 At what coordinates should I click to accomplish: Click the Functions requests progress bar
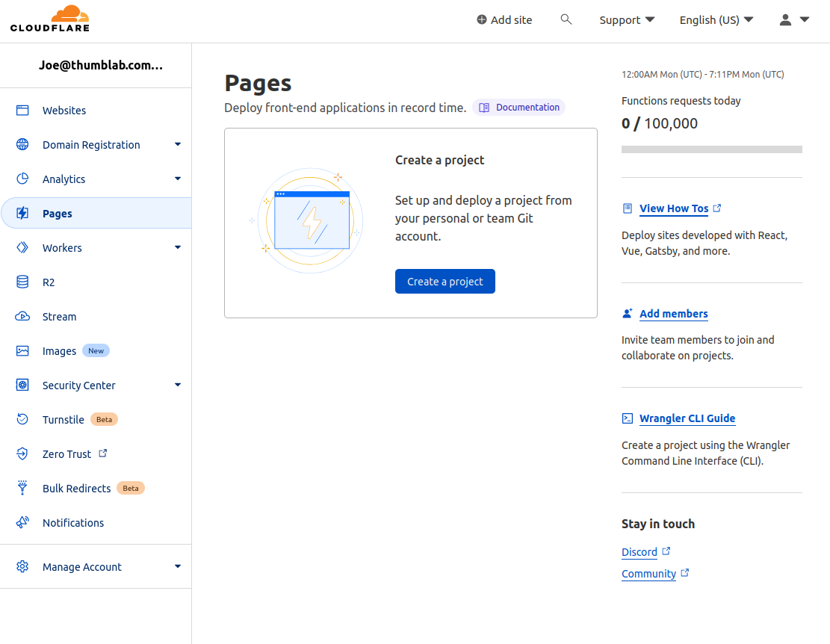[x=712, y=149]
